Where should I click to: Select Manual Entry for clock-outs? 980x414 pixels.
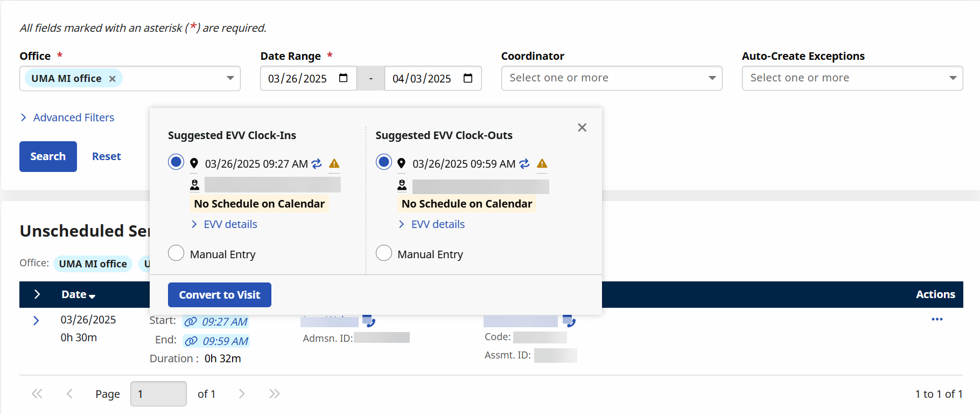[x=384, y=253]
